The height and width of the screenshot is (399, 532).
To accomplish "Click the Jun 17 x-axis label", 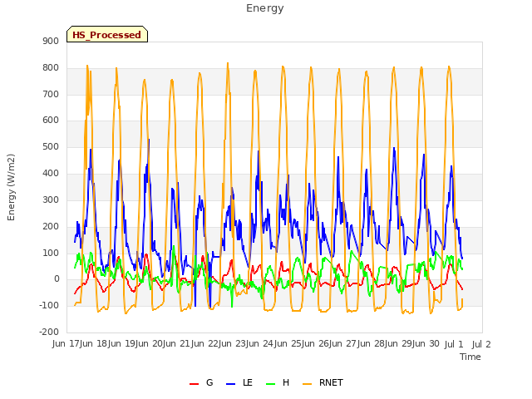I will tap(66, 344).
